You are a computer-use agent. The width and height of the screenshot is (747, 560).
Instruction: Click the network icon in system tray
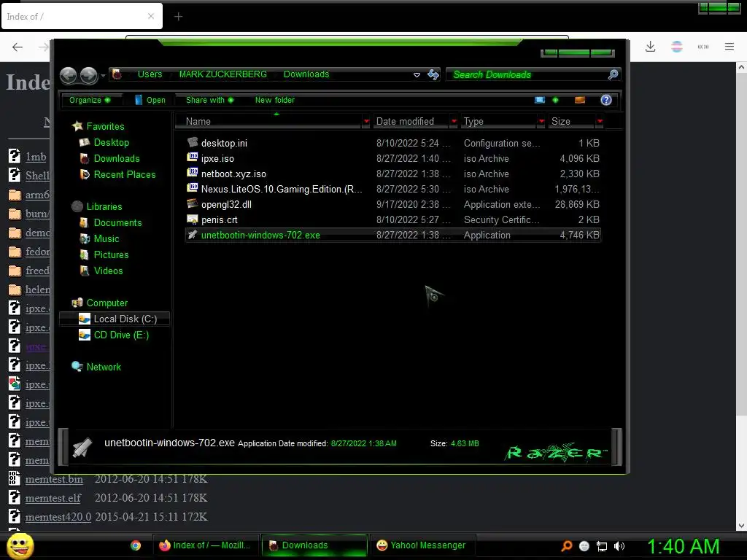pyautogui.click(x=602, y=547)
